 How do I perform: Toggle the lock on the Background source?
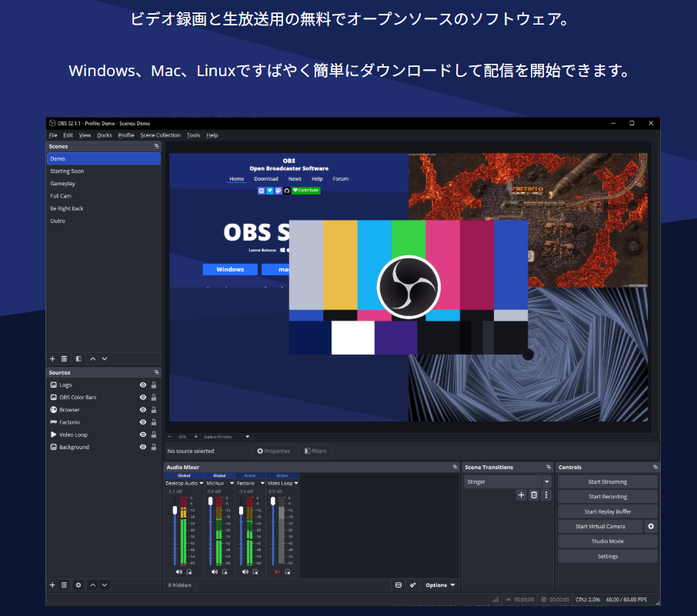click(x=154, y=447)
